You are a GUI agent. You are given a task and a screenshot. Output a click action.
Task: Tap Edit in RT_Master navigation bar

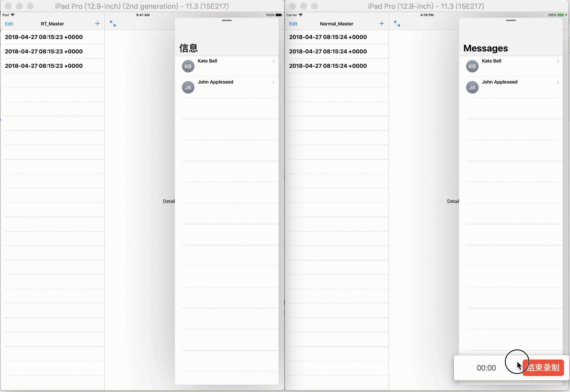[x=9, y=24]
